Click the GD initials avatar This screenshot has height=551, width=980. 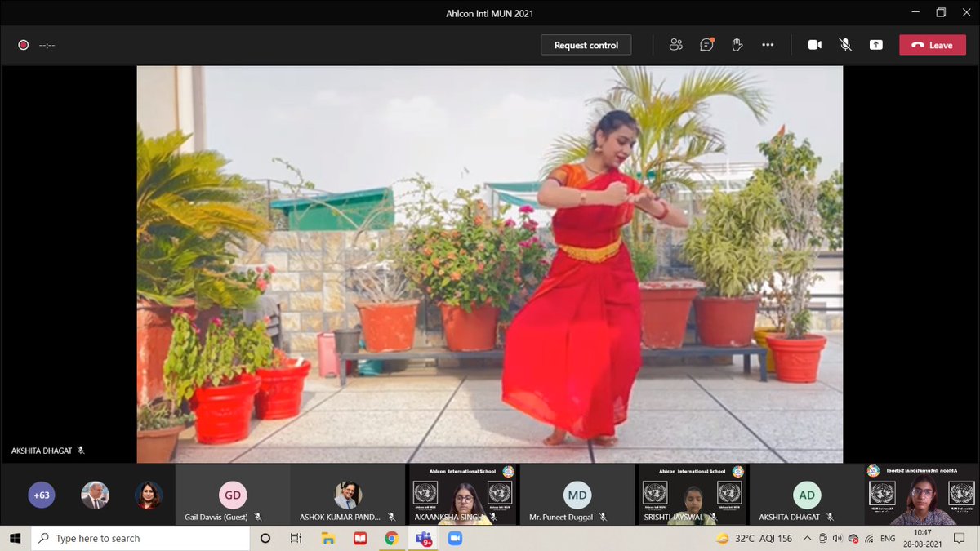click(233, 495)
